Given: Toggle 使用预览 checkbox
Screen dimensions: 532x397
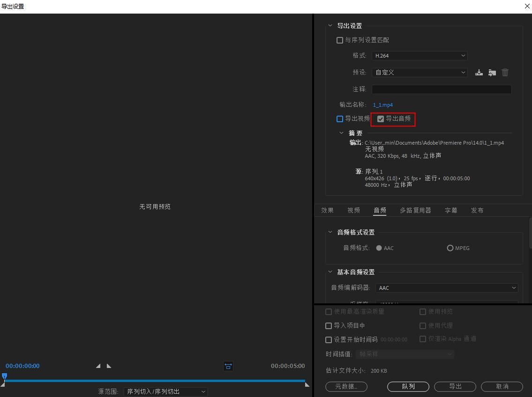Looking at the screenshot, I should (x=423, y=312).
